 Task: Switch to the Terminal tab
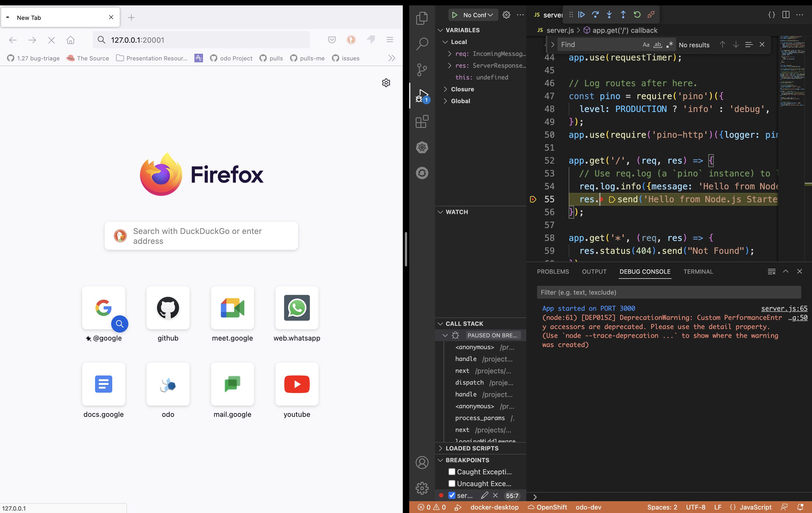(698, 272)
